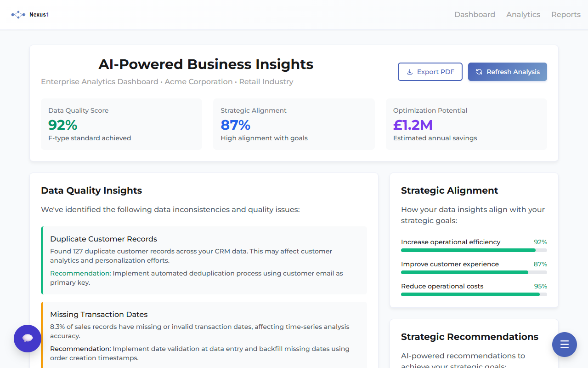This screenshot has width=588, height=368.
Task: Click the download icon in Export PDF
Action: click(409, 72)
